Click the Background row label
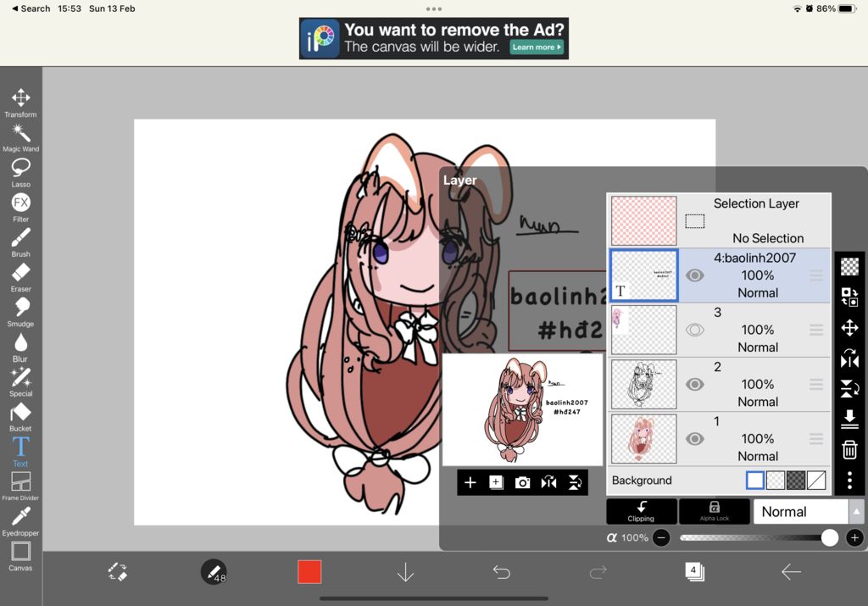 pos(642,481)
